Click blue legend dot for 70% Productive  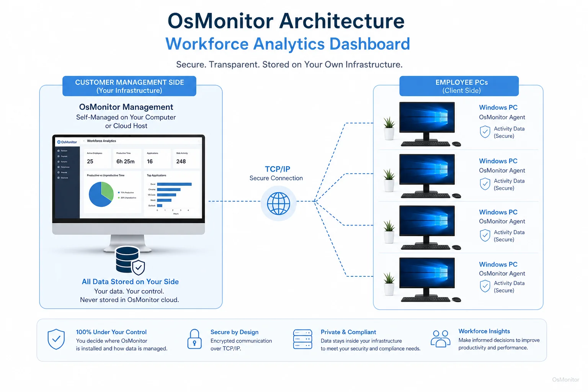[119, 193]
